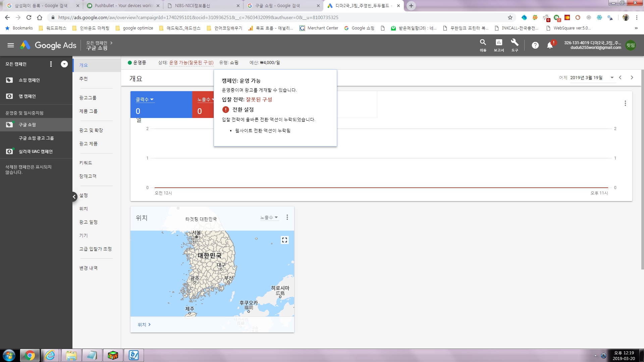644x362 pixels.
Task: Click the help question mark icon
Action: pyautogui.click(x=535, y=45)
